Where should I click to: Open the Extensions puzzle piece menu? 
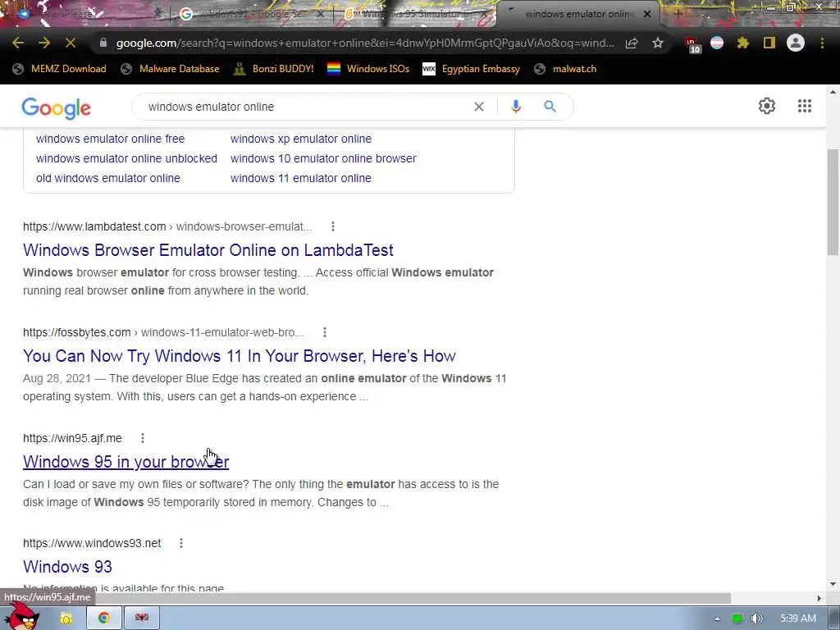(x=742, y=43)
